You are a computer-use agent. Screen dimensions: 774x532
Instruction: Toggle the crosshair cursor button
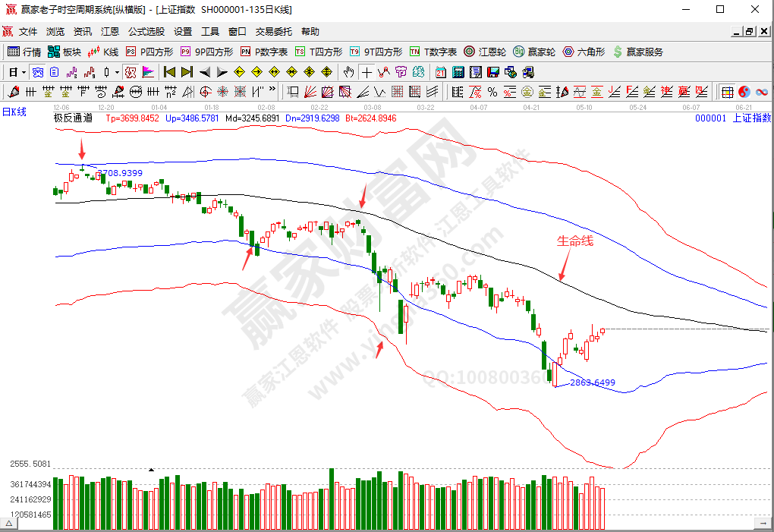(x=367, y=72)
